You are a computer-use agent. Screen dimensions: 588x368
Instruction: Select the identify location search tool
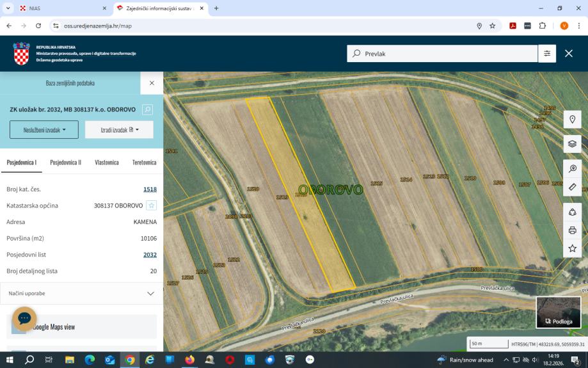572,168
